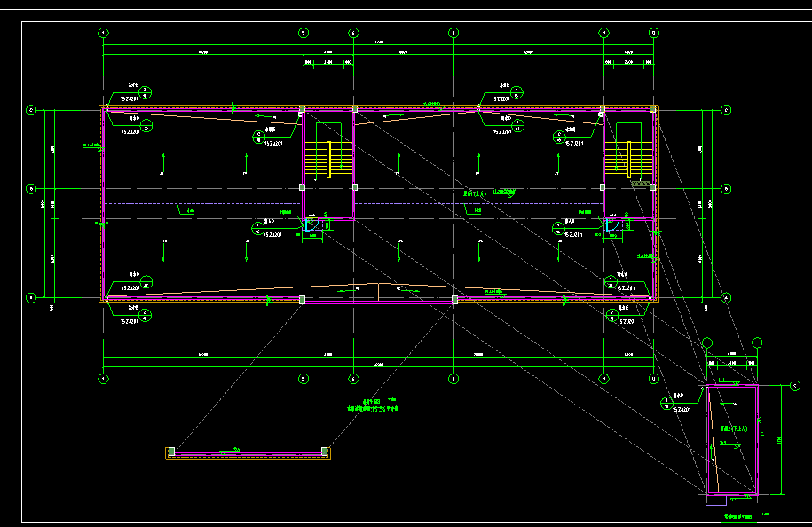Click the column on axis 8 at bottom wall
The image size is (812, 527).
pos(454,300)
